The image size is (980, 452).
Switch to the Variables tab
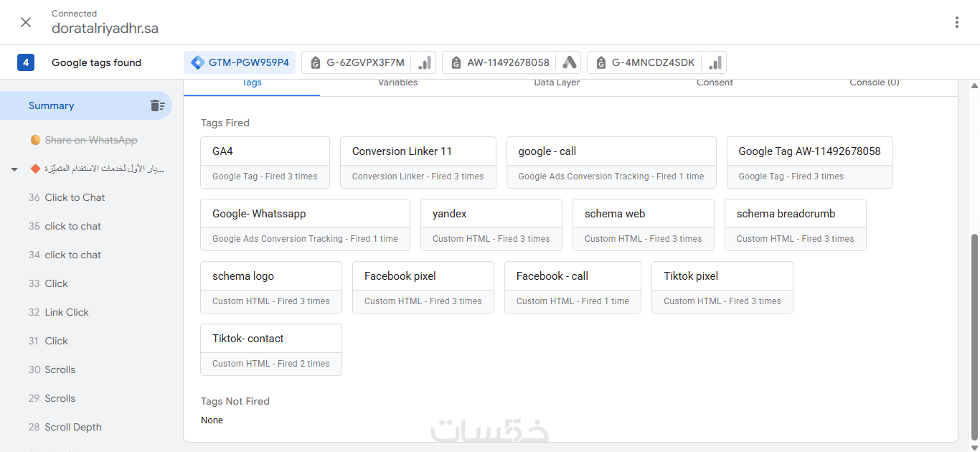tap(397, 83)
